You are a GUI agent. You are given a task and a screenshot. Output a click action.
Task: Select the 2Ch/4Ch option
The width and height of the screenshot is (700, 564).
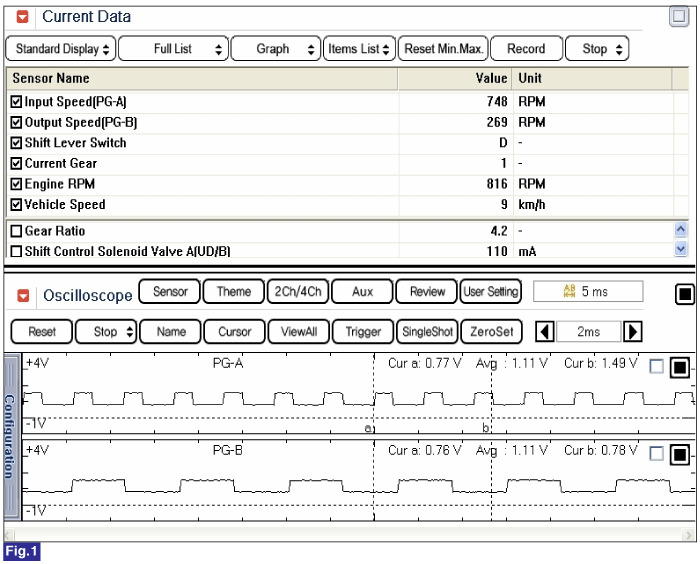(x=297, y=292)
